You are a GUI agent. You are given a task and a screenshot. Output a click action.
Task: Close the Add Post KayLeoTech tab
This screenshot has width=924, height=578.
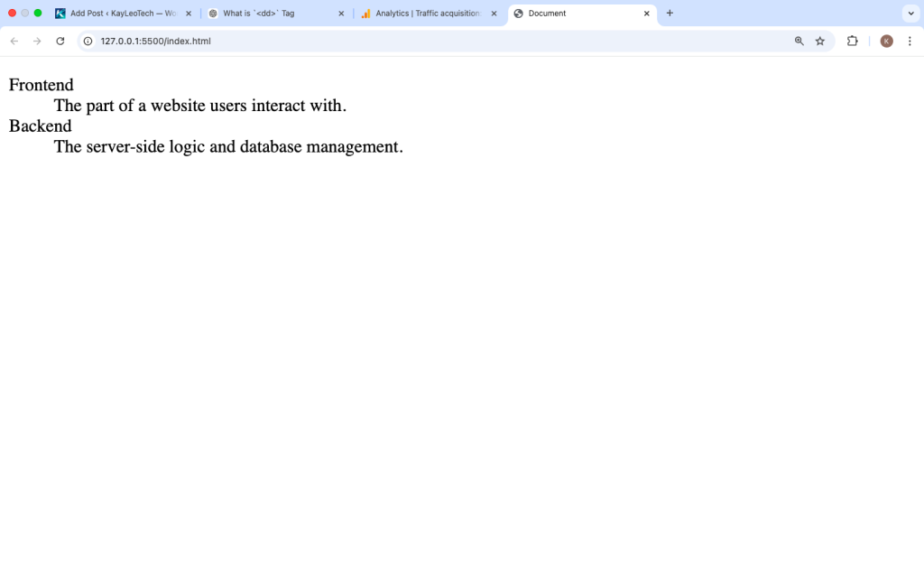189,14
